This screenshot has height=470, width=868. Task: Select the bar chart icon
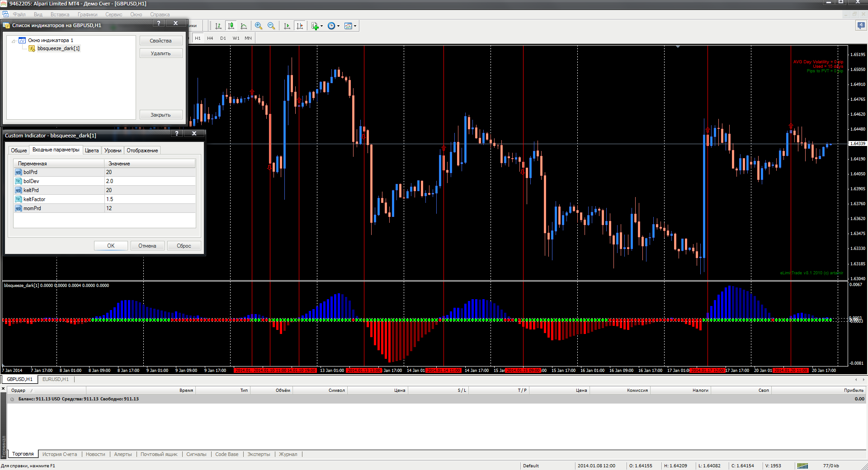point(218,26)
